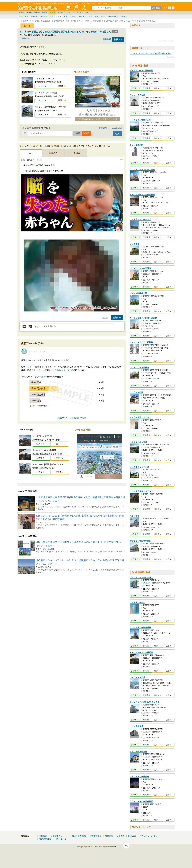Click マンコミュファンさん avatar icon
Viewport: 192px width, 868px height.
click(x=24, y=351)
